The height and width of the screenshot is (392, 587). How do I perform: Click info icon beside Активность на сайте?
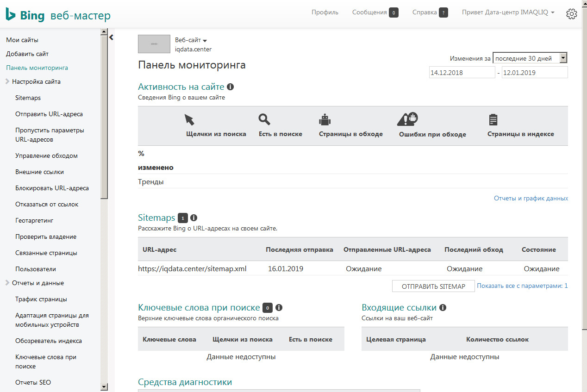pos(231,87)
